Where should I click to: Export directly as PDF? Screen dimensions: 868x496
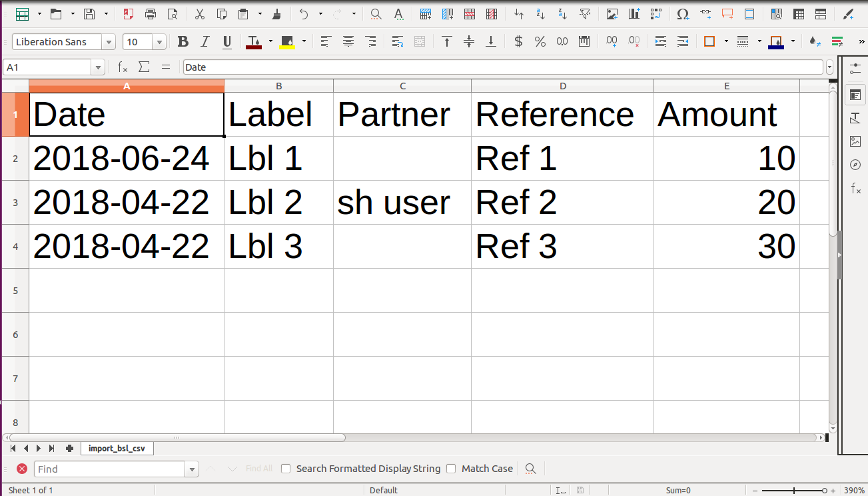pos(129,13)
